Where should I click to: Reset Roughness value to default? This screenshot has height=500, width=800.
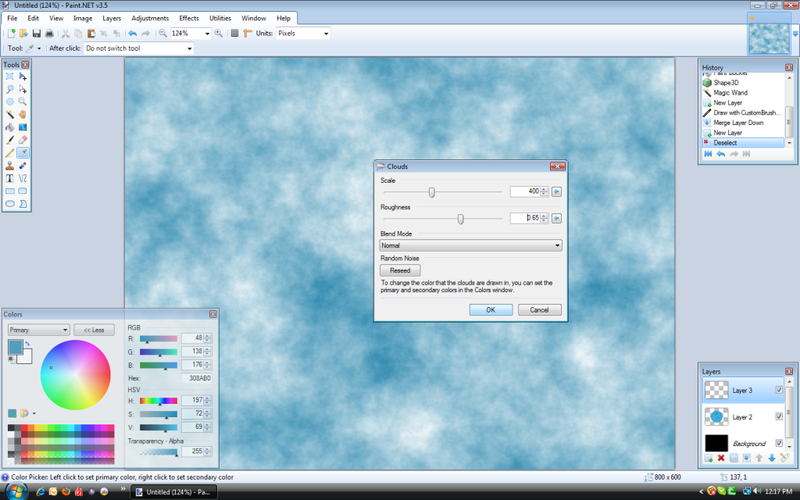[x=557, y=218]
